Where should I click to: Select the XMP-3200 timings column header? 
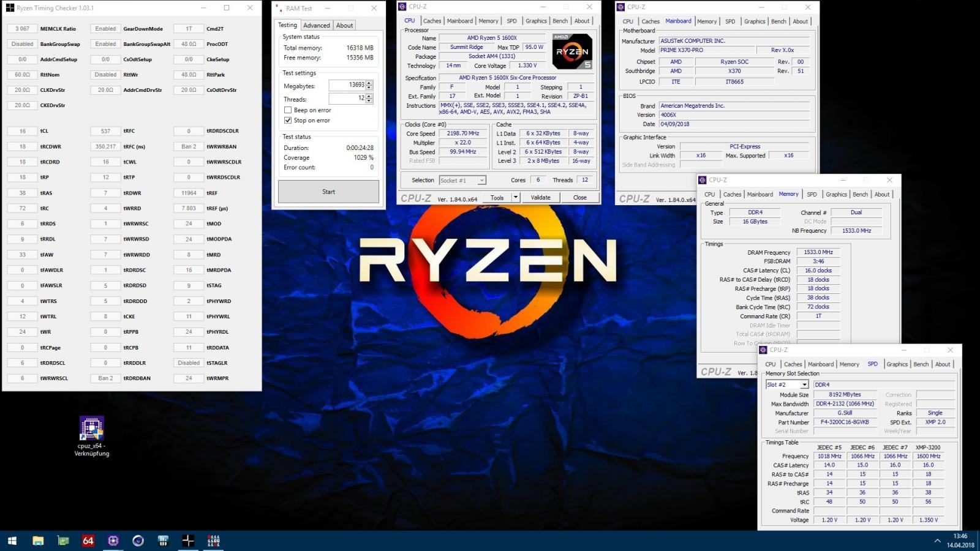pyautogui.click(x=929, y=448)
